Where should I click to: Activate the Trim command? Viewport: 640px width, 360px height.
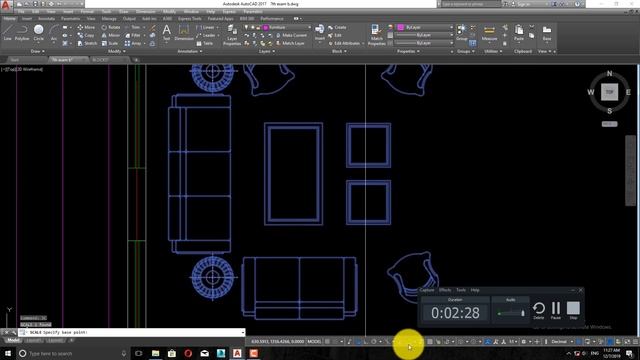[132, 27]
